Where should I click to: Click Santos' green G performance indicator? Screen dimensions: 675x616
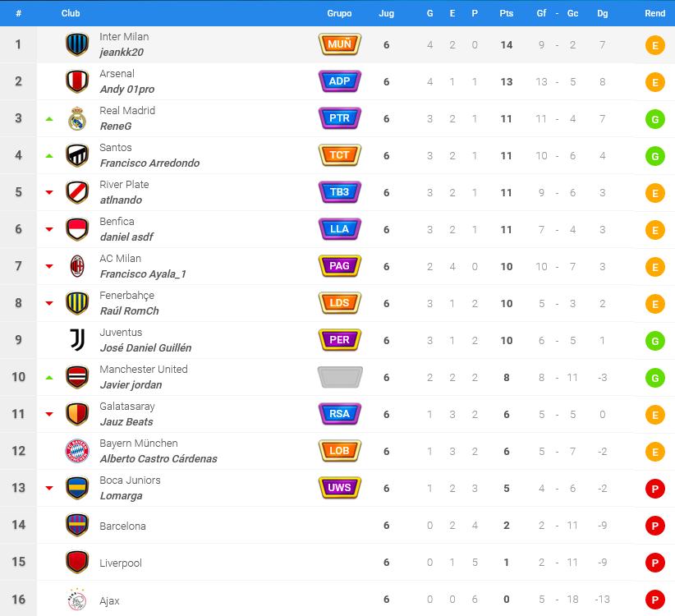[x=654, y=156]
